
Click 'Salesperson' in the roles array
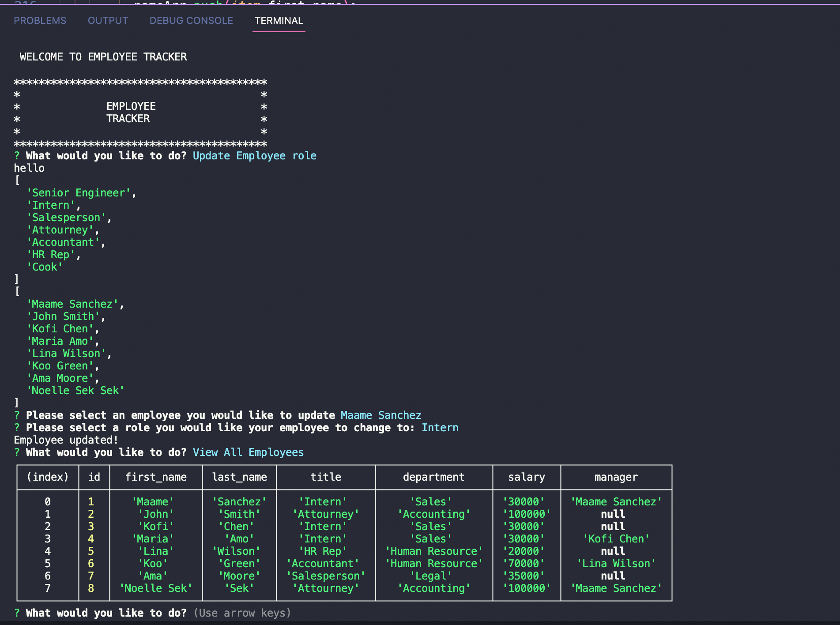(66, 218)
